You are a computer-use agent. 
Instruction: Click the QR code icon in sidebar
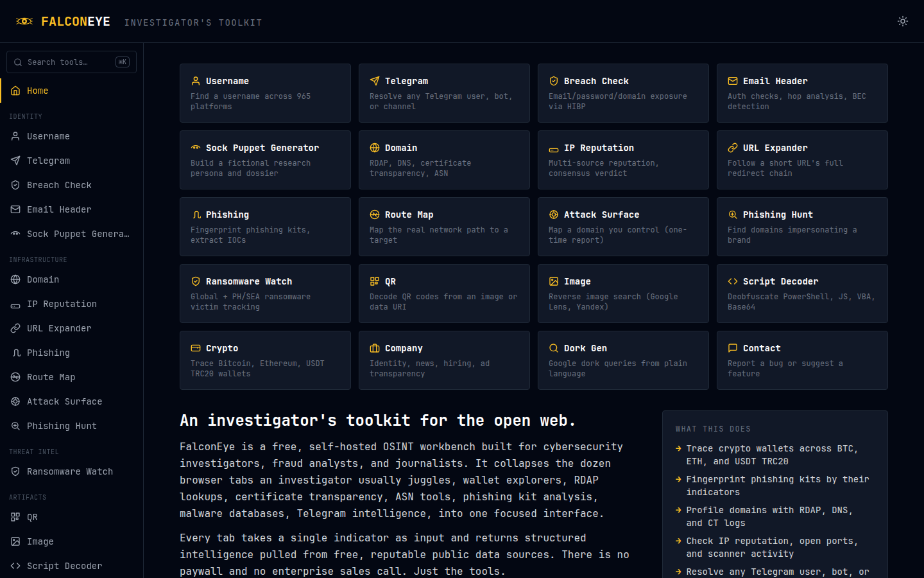15,517
